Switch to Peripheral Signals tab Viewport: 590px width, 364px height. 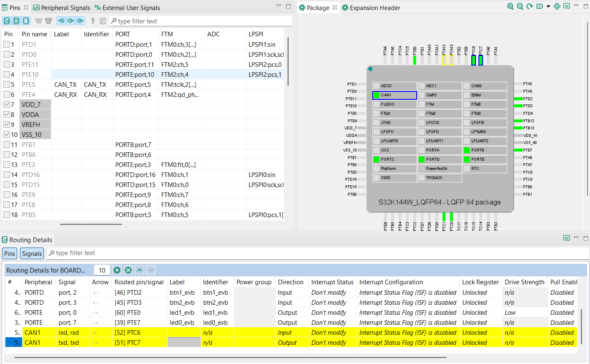point(61,8)
